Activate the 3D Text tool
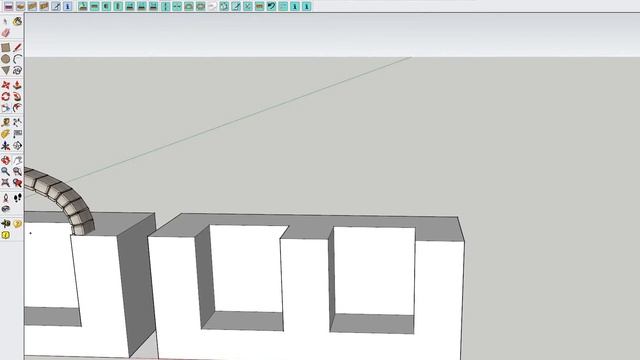 (x=17, y=145)
